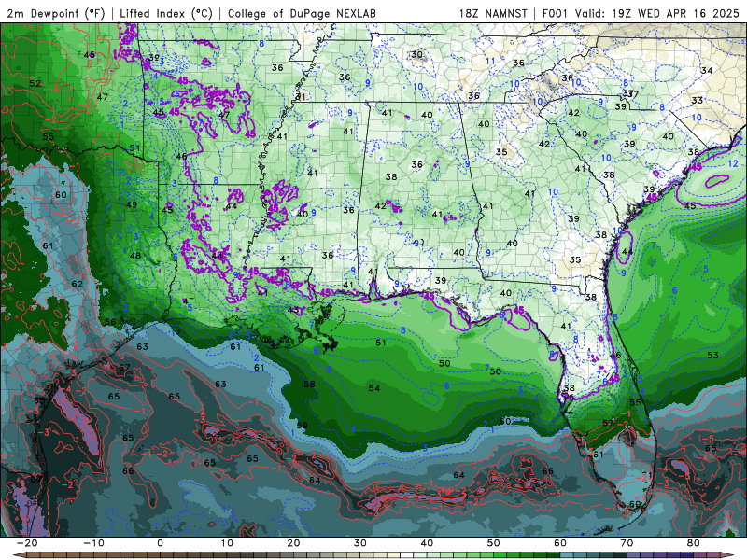Click the 10 label on the color scale

click(x=227, y=543)
